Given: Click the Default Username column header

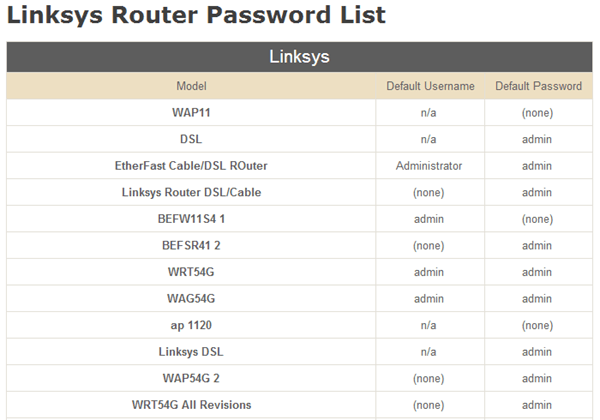Looking at the screenshot, I should [430, 86].
